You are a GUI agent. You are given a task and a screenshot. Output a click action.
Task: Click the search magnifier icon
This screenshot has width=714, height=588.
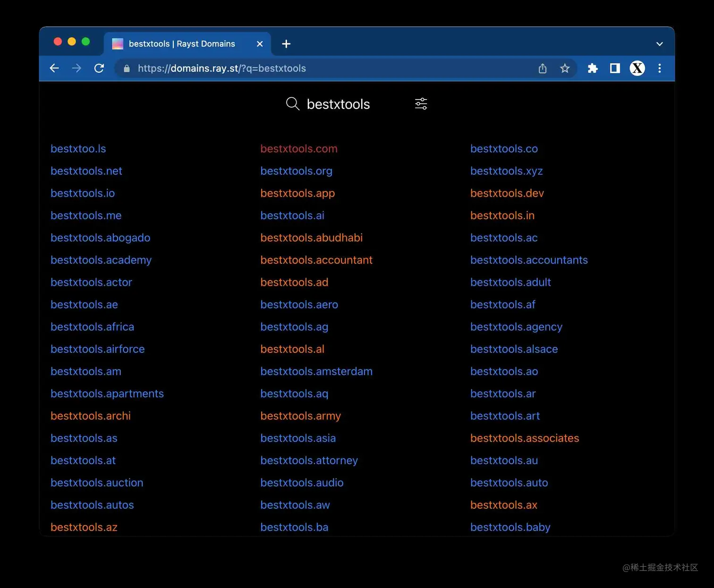pos(292,104)
